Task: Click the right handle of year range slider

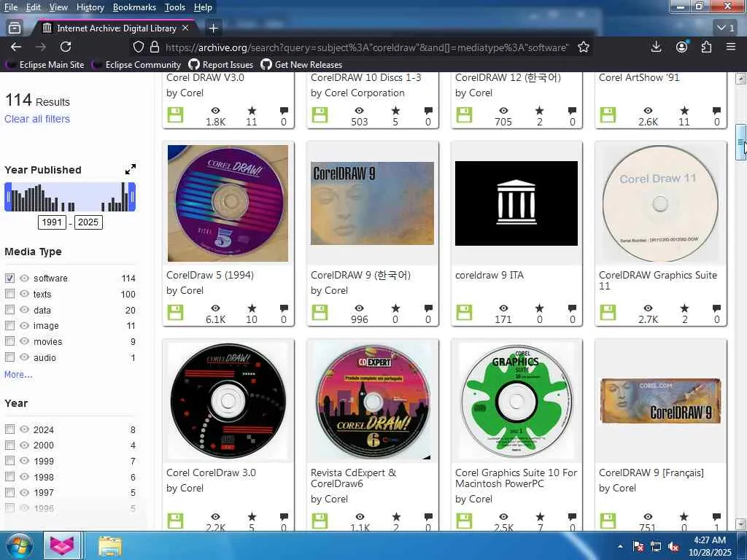Action: tap(132, 197)
